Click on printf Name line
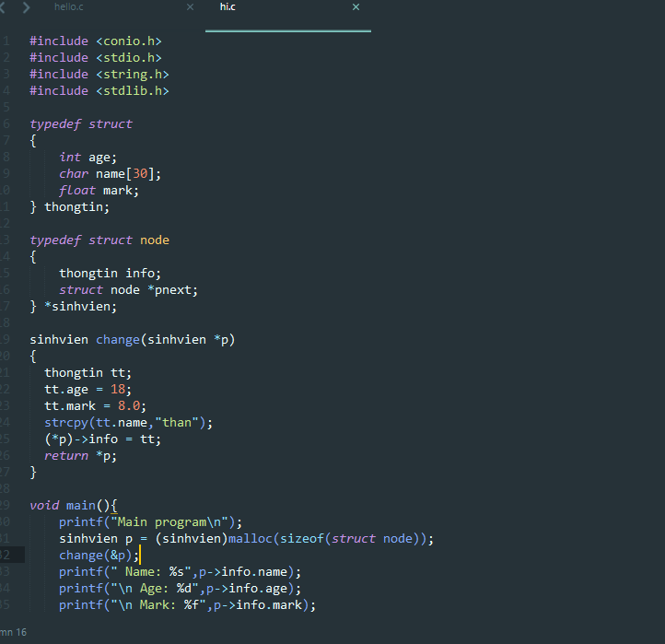The width and height of the screenshot is (665, 644). click(x=181, y=571)
